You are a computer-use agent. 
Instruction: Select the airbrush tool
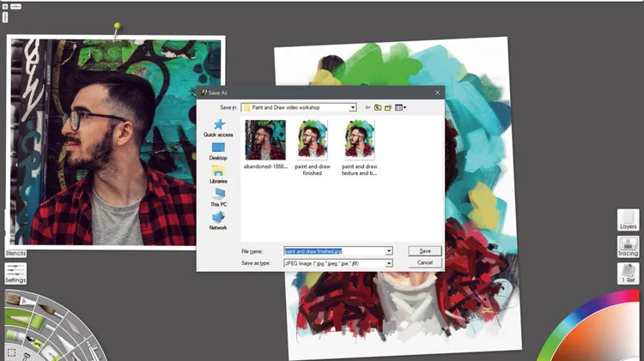94,351
